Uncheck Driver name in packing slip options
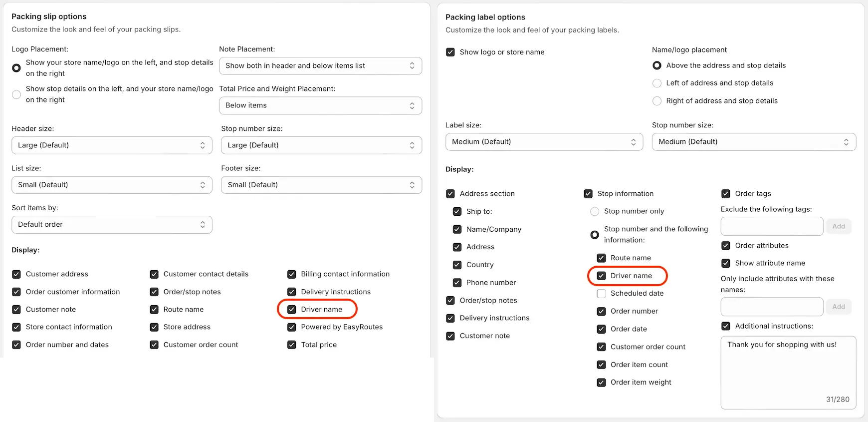Image resolution: width=868 pixels, height=422 pixels. [292, 310]
